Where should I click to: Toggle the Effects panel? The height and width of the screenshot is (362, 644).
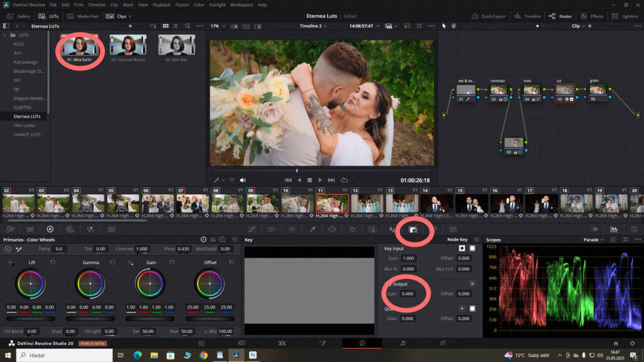(592, 16)
